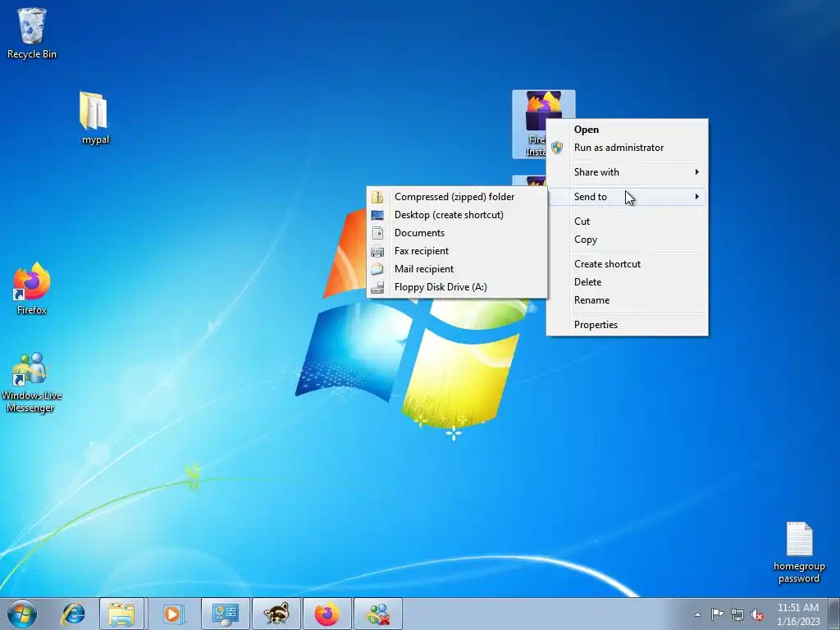Screen dimensions: 840x630
Task: Open the Windows Start menu orb
Action: click(22, 614)
